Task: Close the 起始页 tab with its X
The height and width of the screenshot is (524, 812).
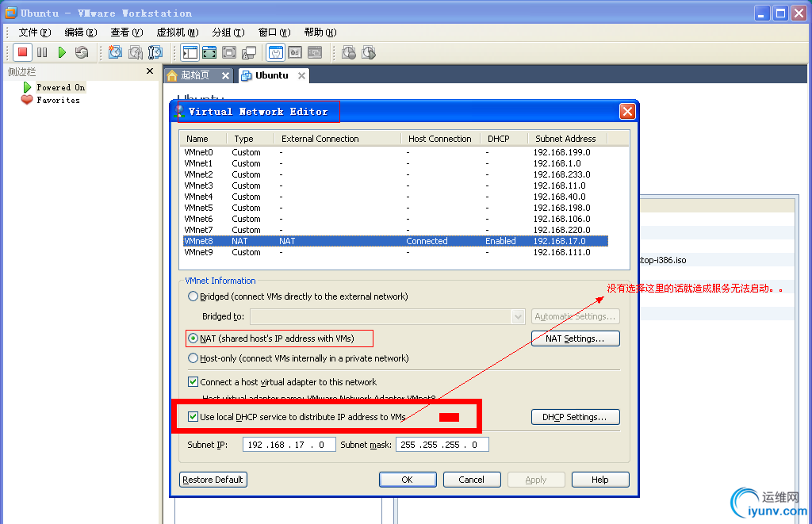Action: click(x=225, y=75)
